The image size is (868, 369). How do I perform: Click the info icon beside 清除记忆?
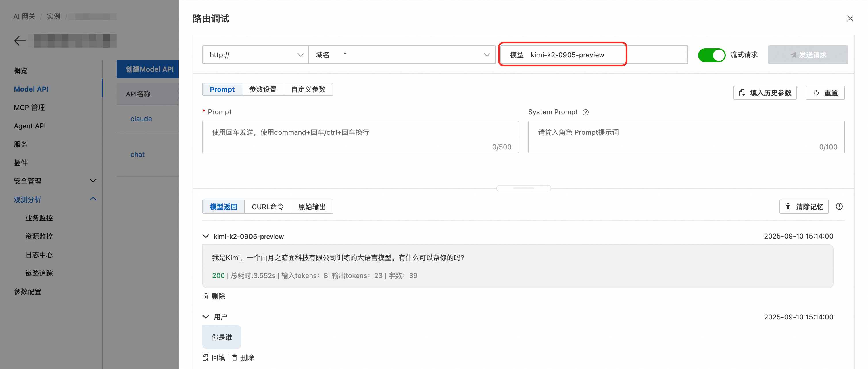839,206
